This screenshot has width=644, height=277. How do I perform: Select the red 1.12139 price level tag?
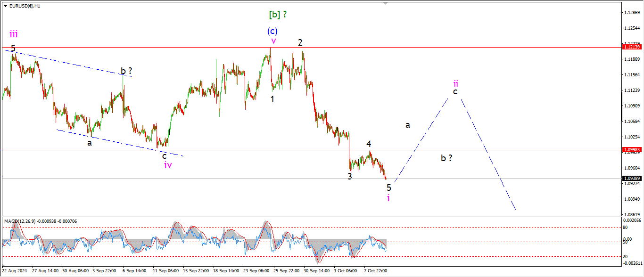[631, 47]
